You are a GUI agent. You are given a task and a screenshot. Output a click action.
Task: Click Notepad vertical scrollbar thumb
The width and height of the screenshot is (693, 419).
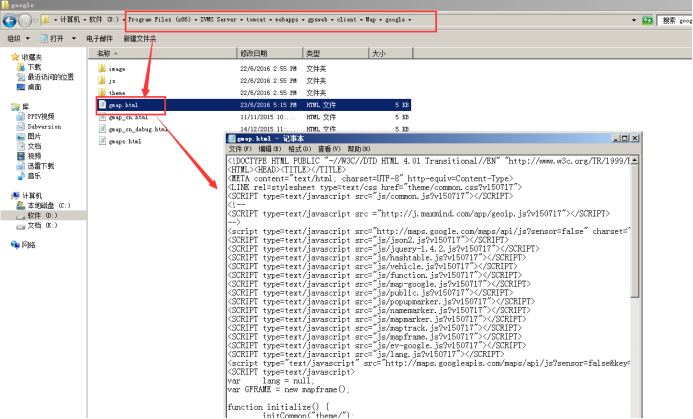pos(635,231)
